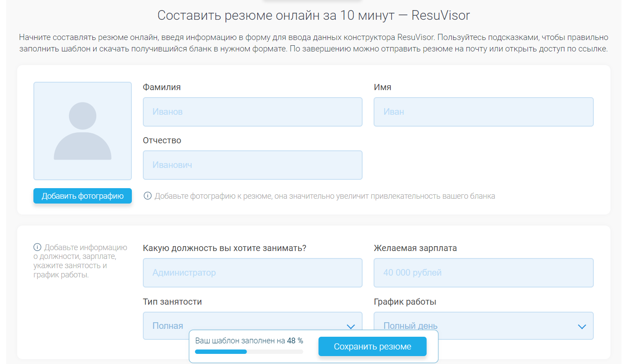Viewport: 636px width, 364px height.
Task: Click the profile photo placeholder avatar
Action: pos(83,131)
